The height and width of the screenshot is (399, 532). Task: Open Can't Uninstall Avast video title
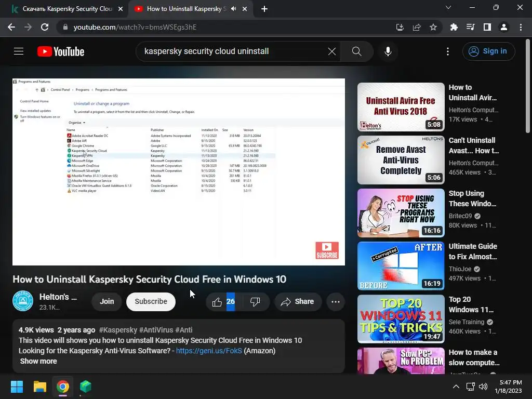pyautogui.click(x=474, y=145)
